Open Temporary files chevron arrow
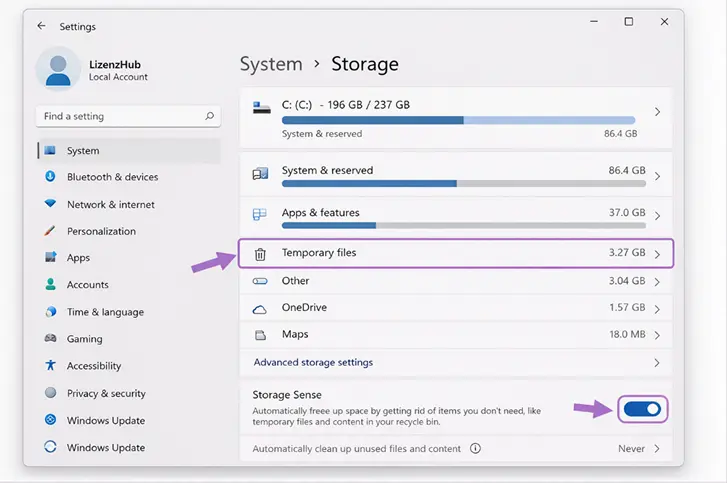 coord(657,254)
